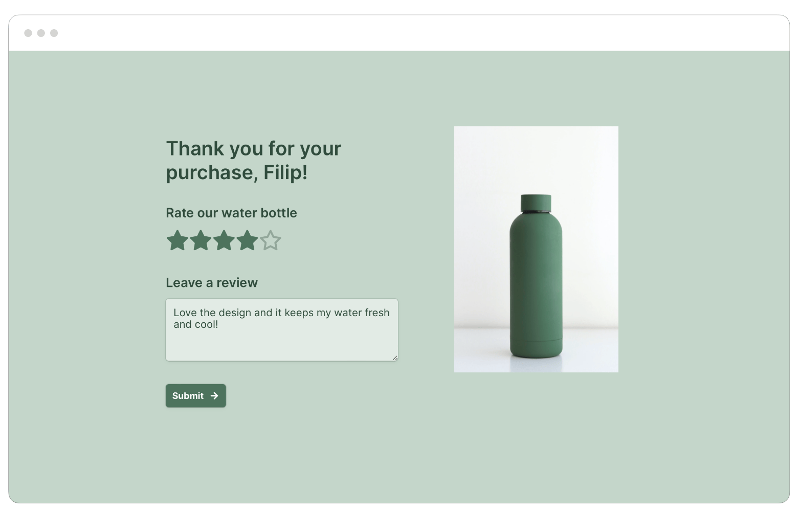
Task: Select the first rating star
Action: [178, 240]
